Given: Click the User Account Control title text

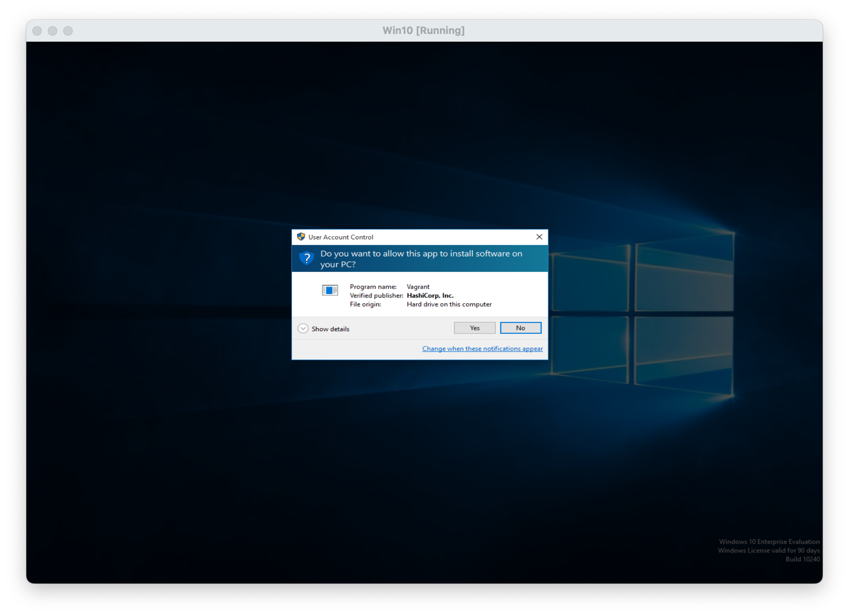Looking at the screenshot, I should pos(341,237).
